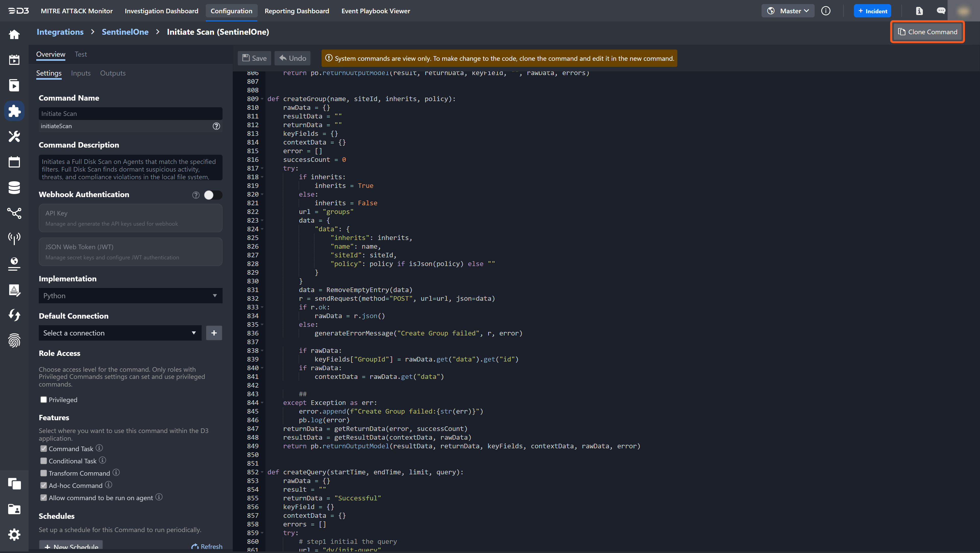Expand the Select a connection dropdown
Screen dimensions: 980x553
pos(120,333)
